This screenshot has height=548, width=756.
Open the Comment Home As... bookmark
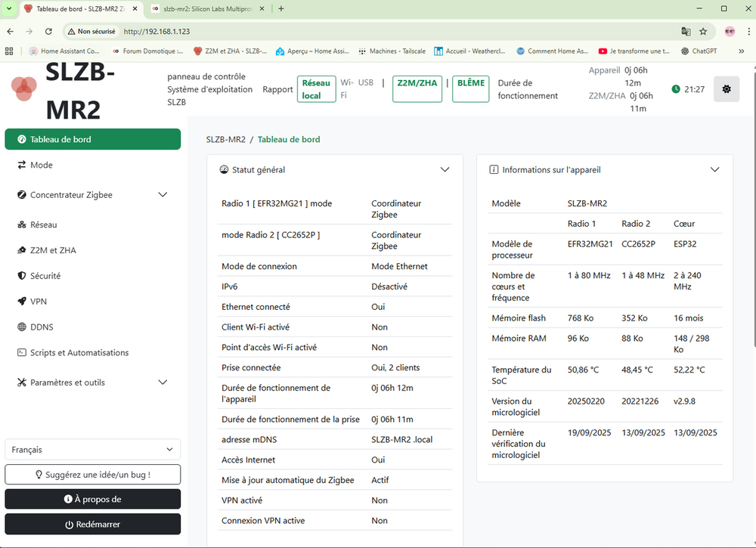coord(552,51)
